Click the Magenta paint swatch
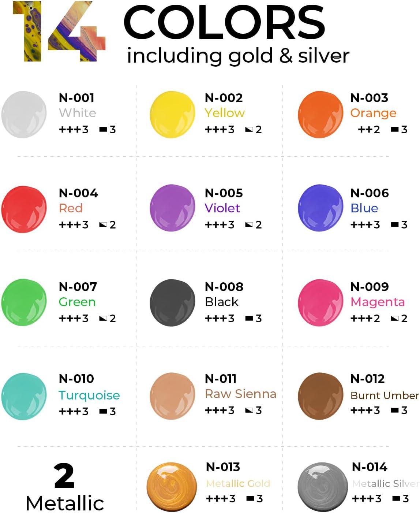 point(321,302)
